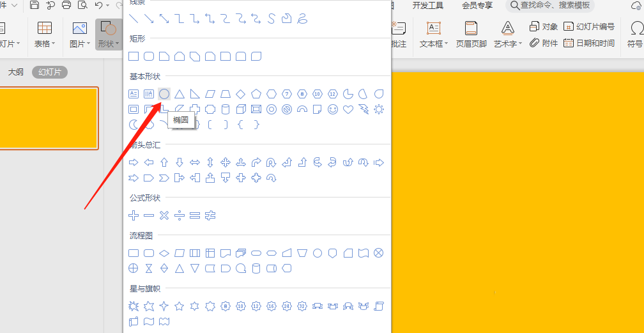Viewport: 644px width, 333px height.
Task: Collapse the 形状 shapes dropdown
Action: 109,43
